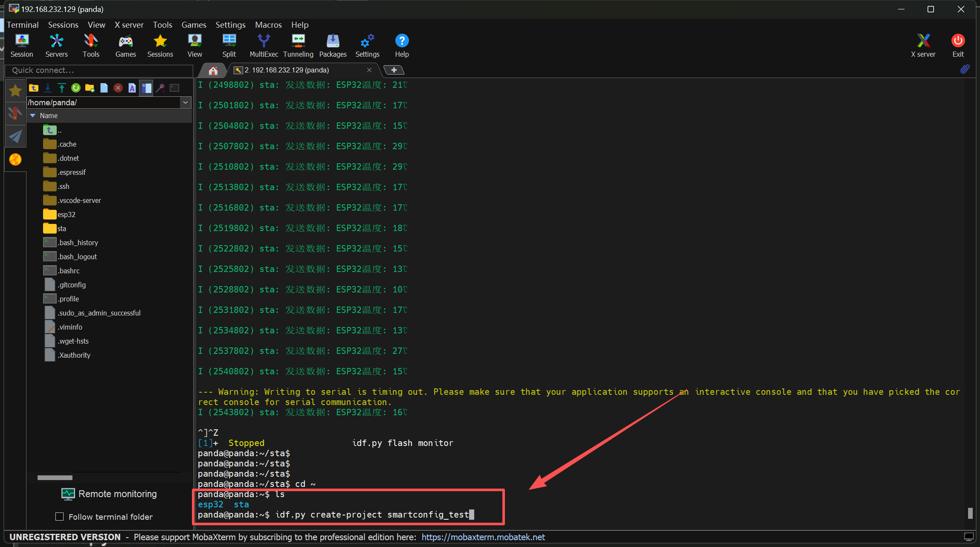Viewport: 980px width, 547px height.
Task: Toggle the Name column sort arrow
Action: (x=33, y=116)
